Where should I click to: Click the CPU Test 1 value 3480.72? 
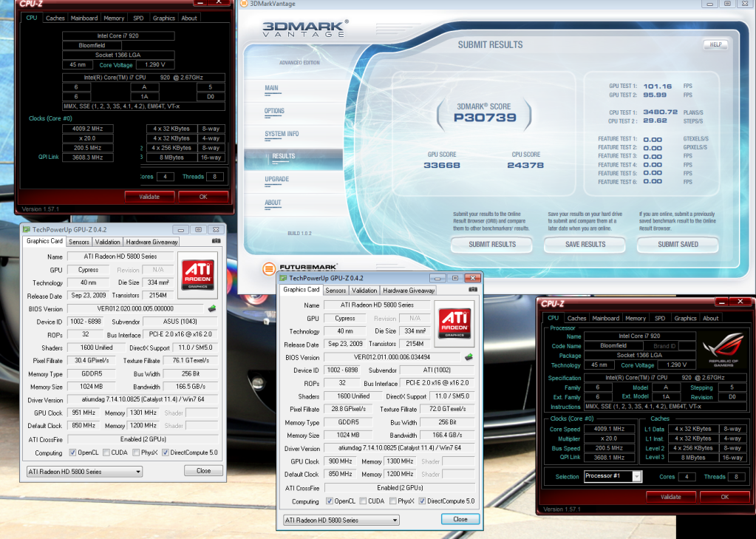tap(660, 112)
